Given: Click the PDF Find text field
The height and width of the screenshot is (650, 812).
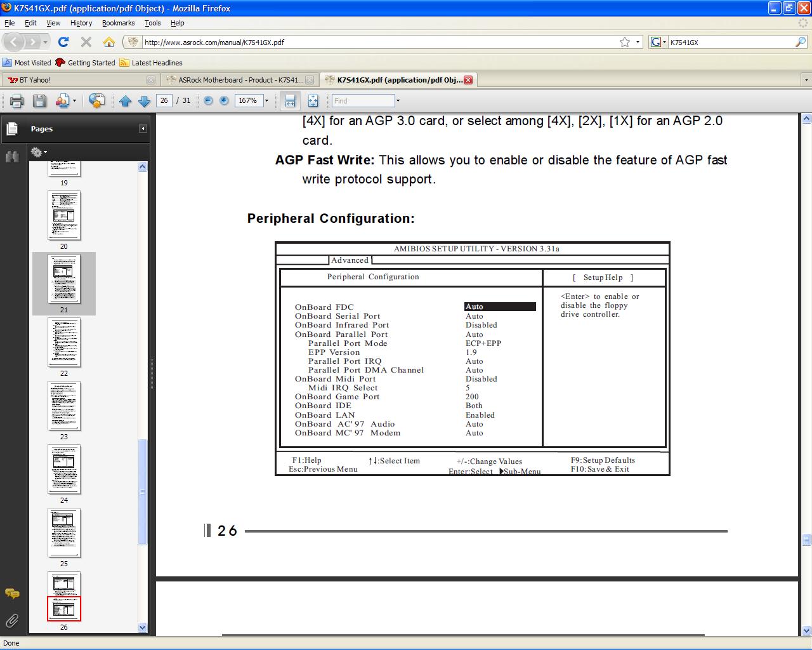Looking at the screenshot, I should pos(363,101).
